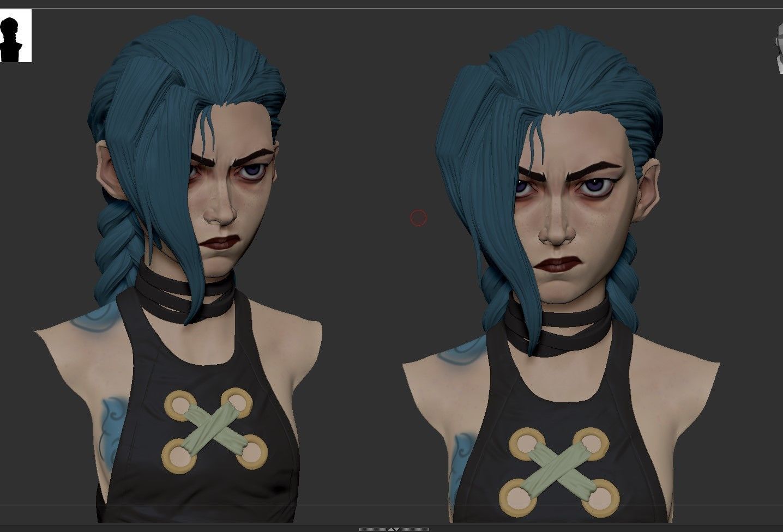Click the grey head view-orientation gizmo
The width and height of the screenshot is (783, 532).
[x=779, y=48]
